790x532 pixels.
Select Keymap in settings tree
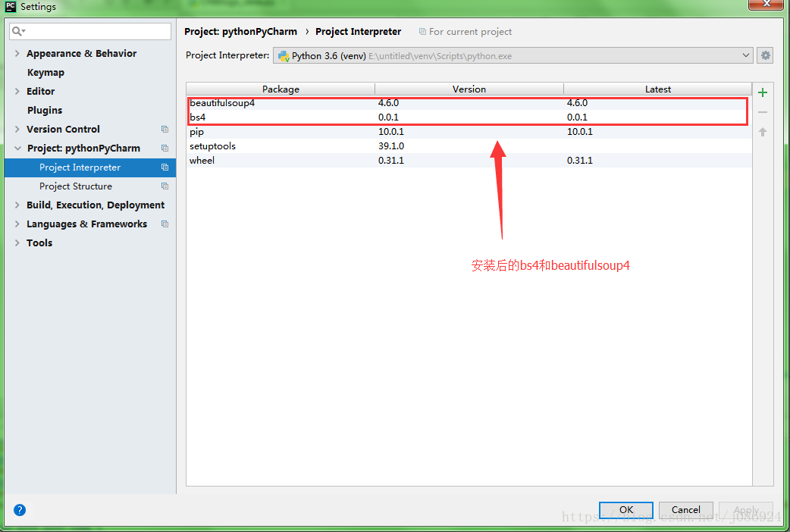45,73
